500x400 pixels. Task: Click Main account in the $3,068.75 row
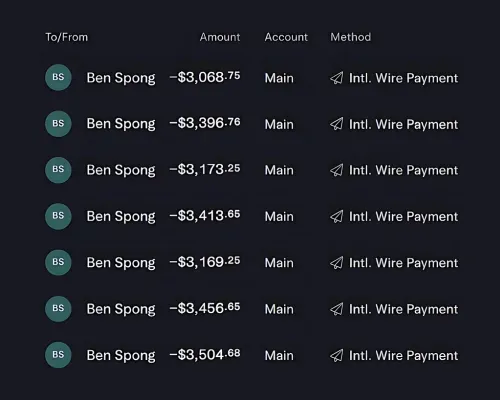(279, 78)
